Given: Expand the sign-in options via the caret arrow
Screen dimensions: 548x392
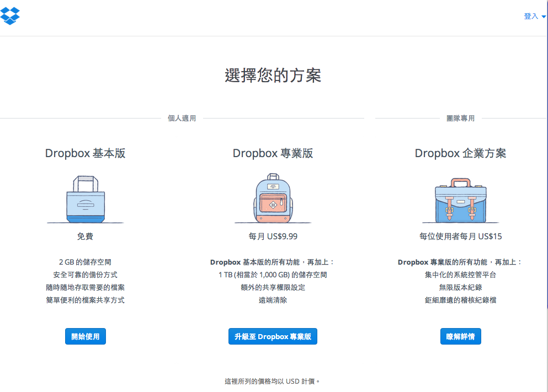Looking at the screenshot, I should tap(543, 17).
